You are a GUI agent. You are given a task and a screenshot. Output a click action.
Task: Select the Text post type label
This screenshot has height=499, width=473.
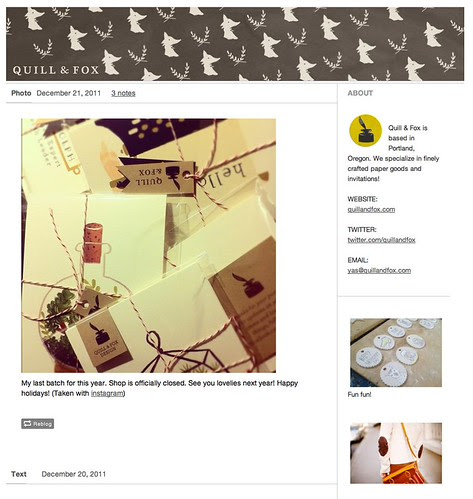pyautogui.click(x=19, y=474)
